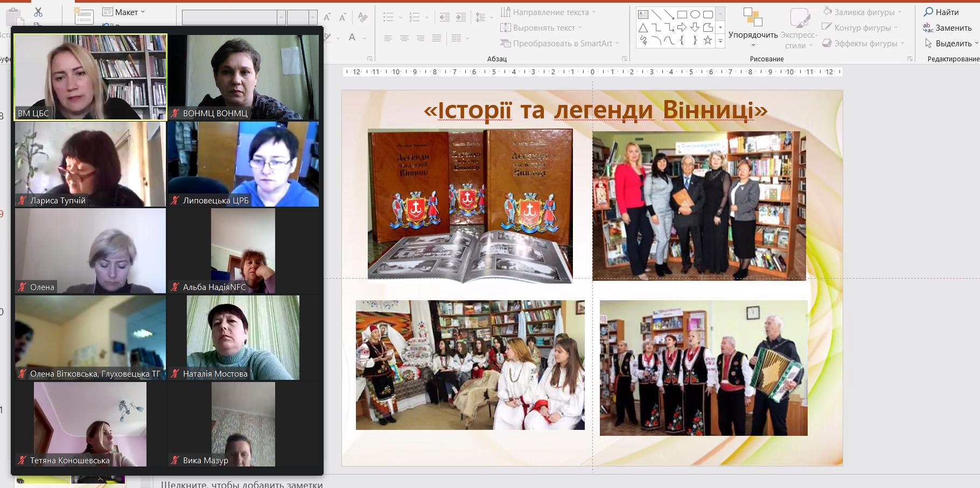This screenshot has width=980, height=488.
Task: Toggle align text right
Action: tap(421, 38)
